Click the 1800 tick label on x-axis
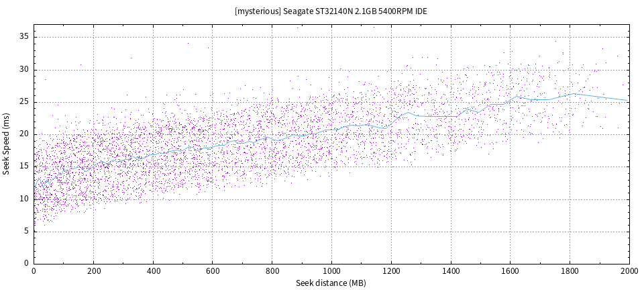Viewport: 644px width, 290px height. pos(570,271)
